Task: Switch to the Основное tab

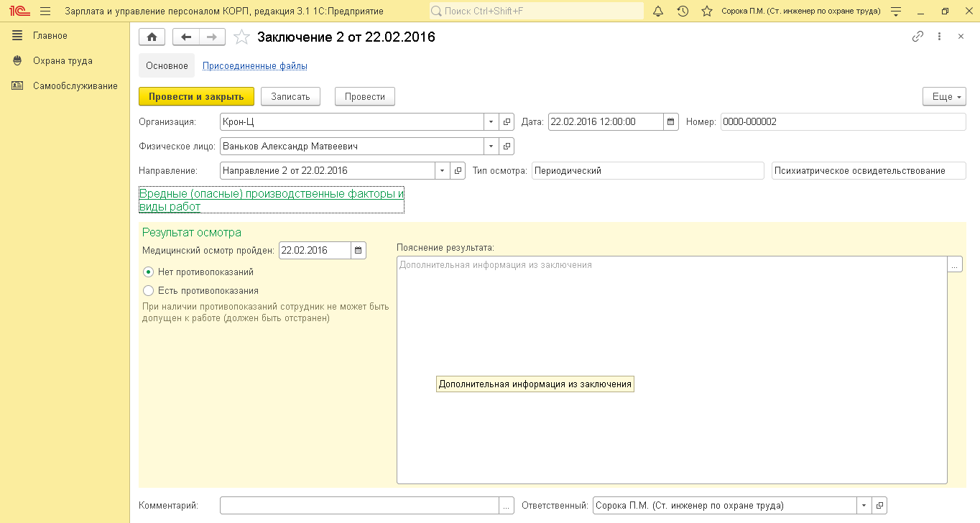Action: pyautogui.click(x=167, y=66)
